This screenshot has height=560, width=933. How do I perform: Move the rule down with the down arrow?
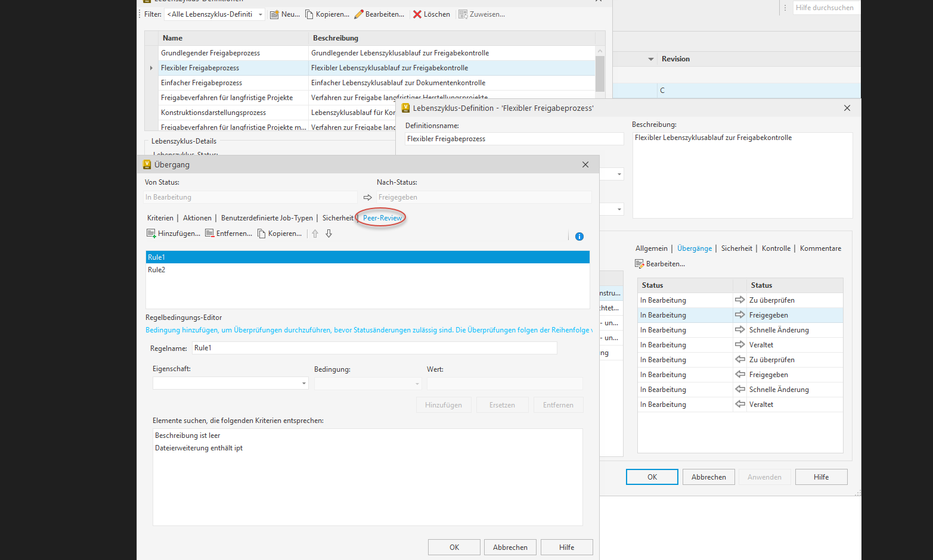tap(328, 234)
